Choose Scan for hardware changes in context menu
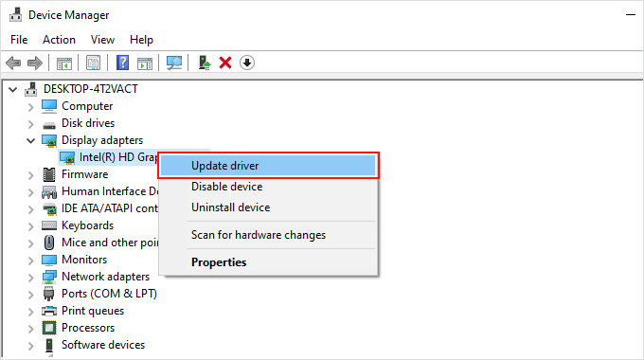 click(268, 235)
